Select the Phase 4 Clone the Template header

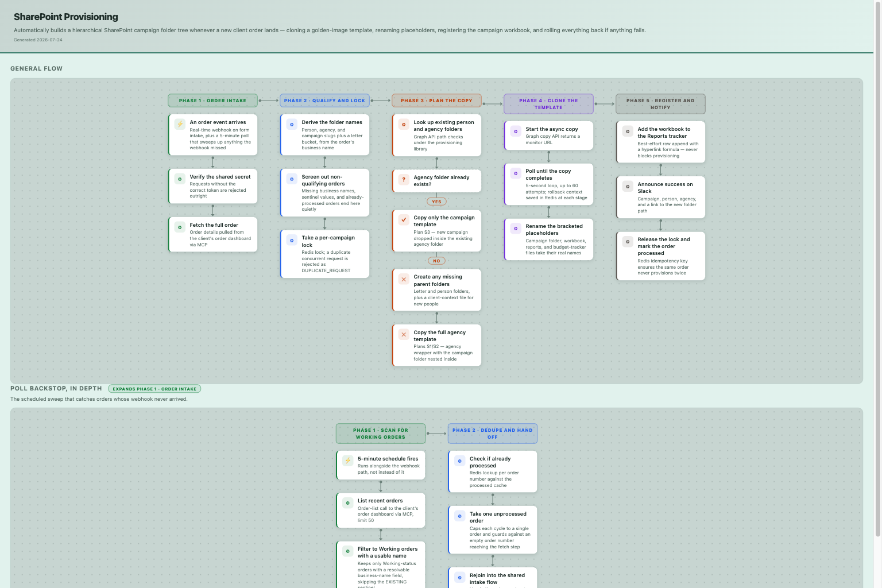click(548, 104)
